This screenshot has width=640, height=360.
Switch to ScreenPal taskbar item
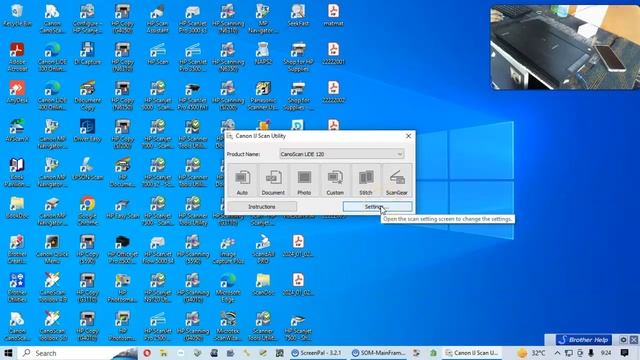click(317, 353)
